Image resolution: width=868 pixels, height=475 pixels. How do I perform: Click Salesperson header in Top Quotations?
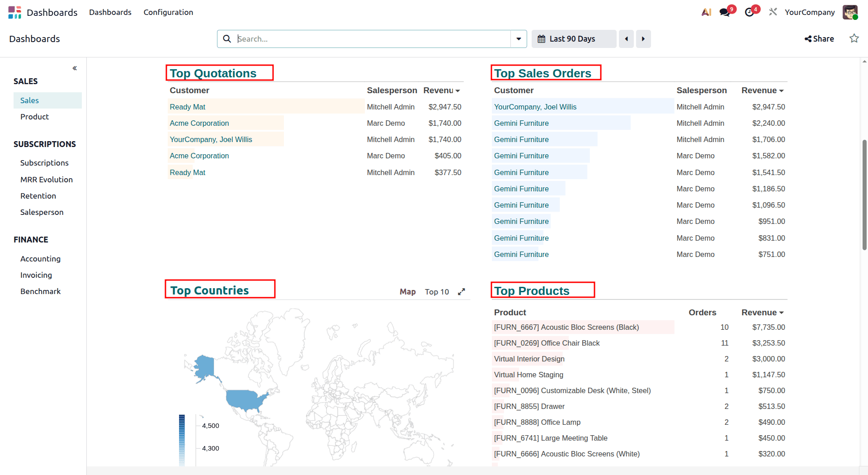(392, 90)
